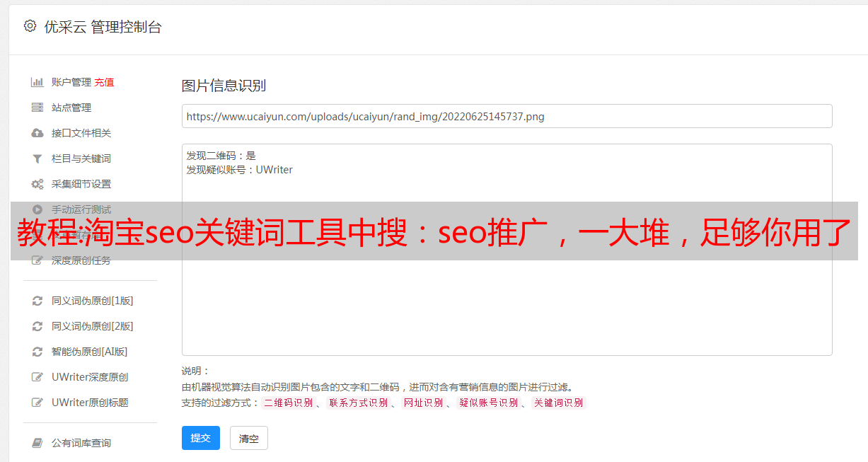
Task: Click the gears icon for 采集细节设置
Action: pos(37,184)
